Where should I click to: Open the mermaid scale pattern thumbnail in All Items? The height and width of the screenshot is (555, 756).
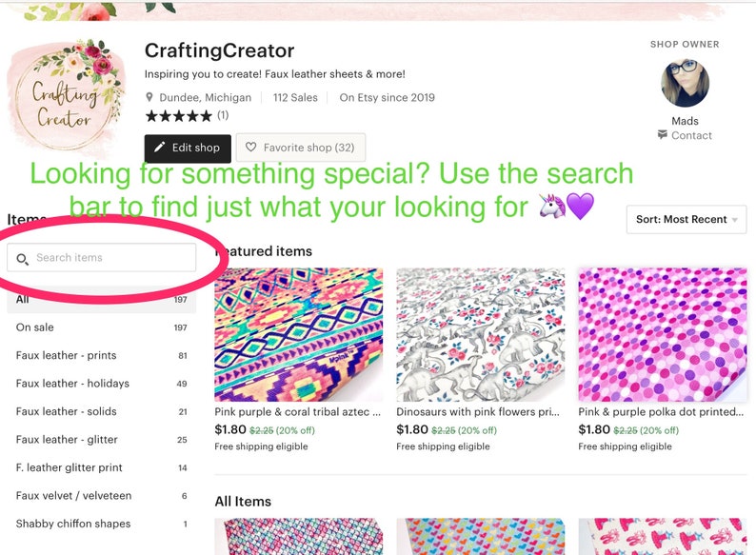pos(299,536)
